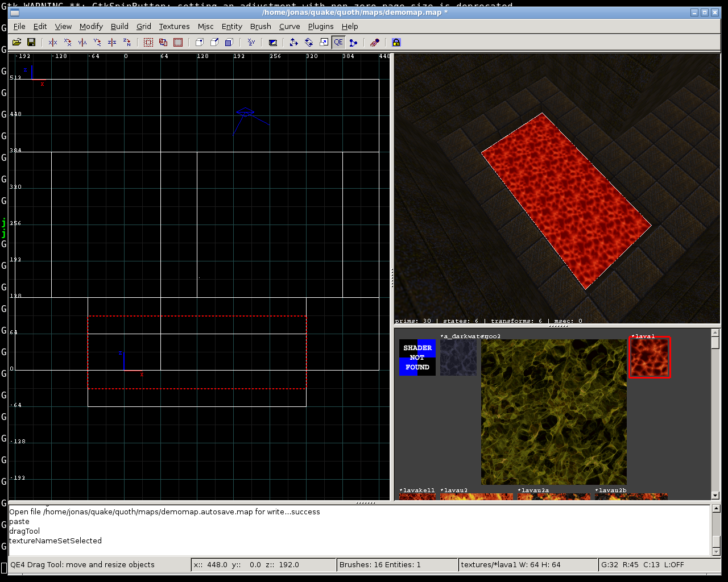Image resolution: width=728 pixels, height=582 pixels.
Task: Click the console scroll-down arrow
Action: pos(716,551)
